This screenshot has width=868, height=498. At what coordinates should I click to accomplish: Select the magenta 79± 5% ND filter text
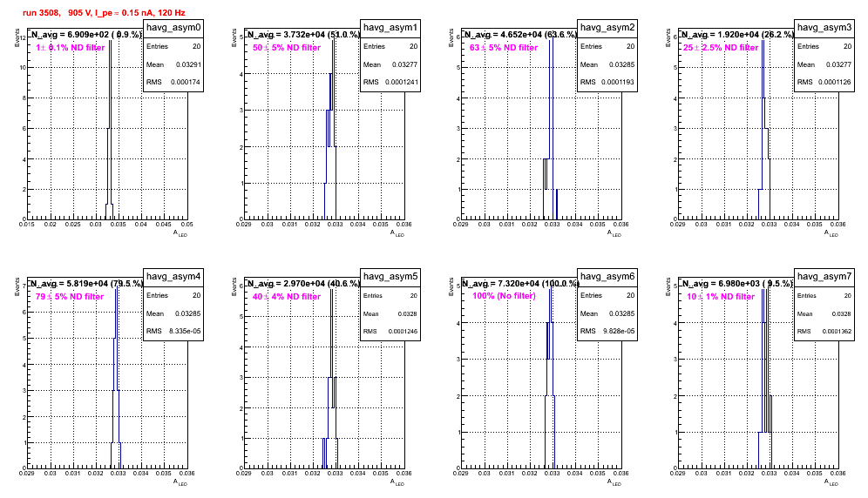tap(70, 297)
